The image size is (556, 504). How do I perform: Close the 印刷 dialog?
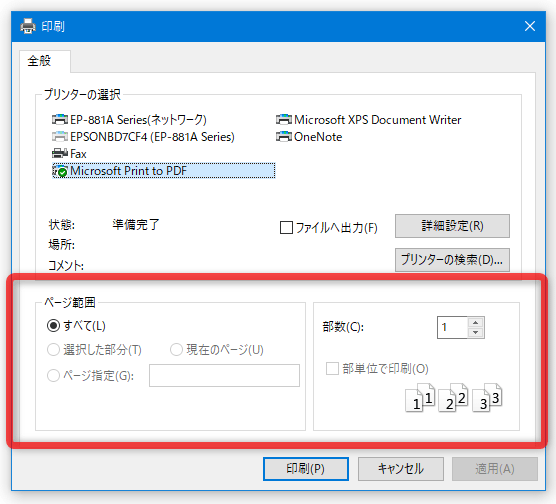coord(530,26)
